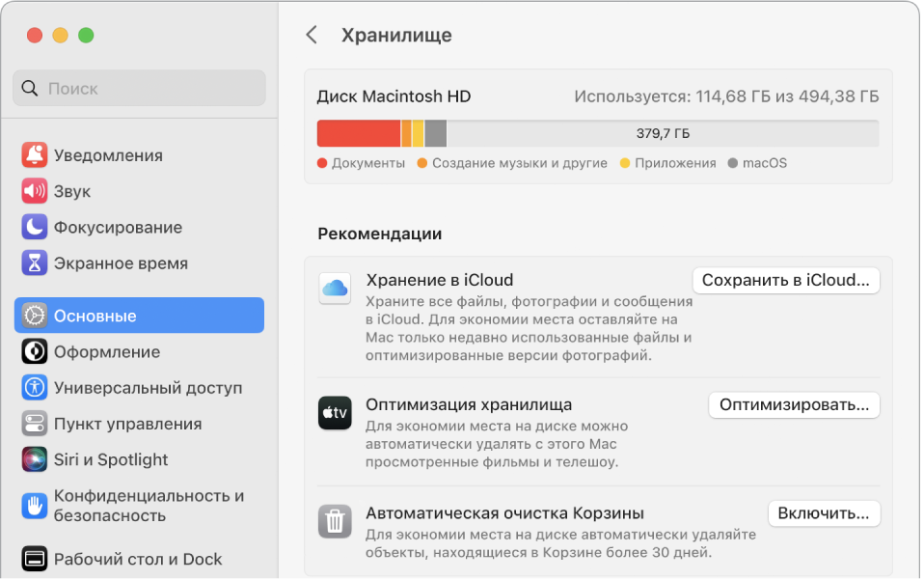Open Фокусирование via crescent moon icon
Viewport: 924px width, 580px height.
tap(33, 227)
